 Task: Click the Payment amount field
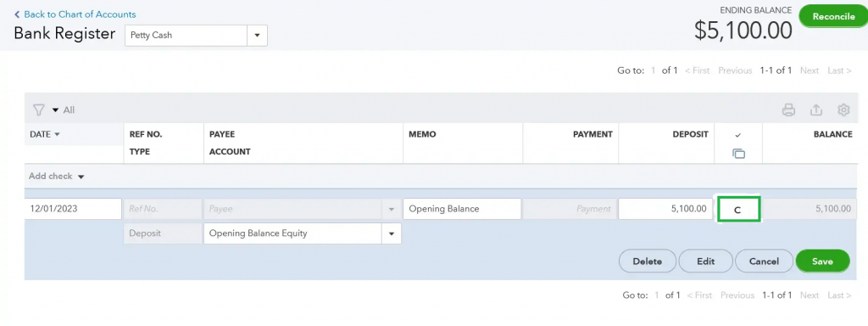point(570,209)
